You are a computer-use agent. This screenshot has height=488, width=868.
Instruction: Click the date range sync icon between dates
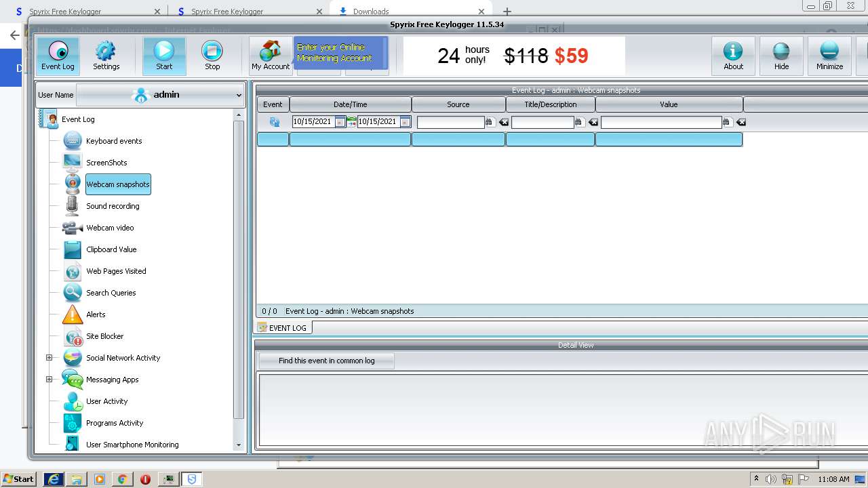pyautogui.click(x=351, y=122)
